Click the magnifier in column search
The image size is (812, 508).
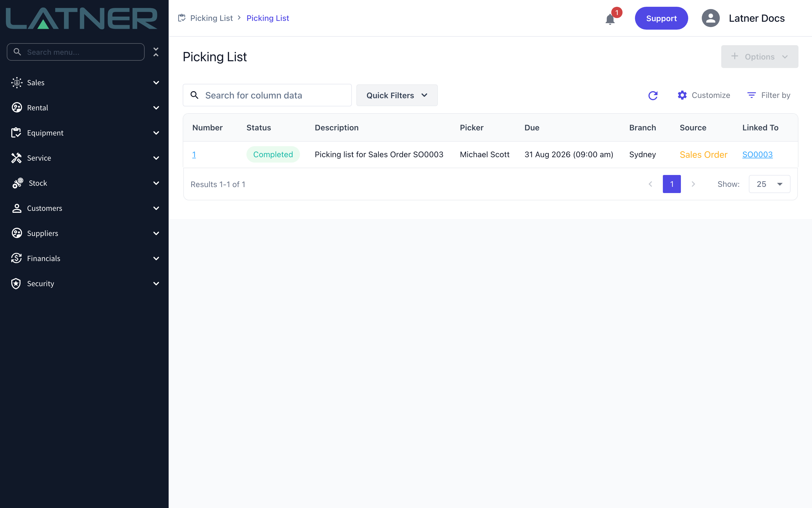(x=194, y=95)
